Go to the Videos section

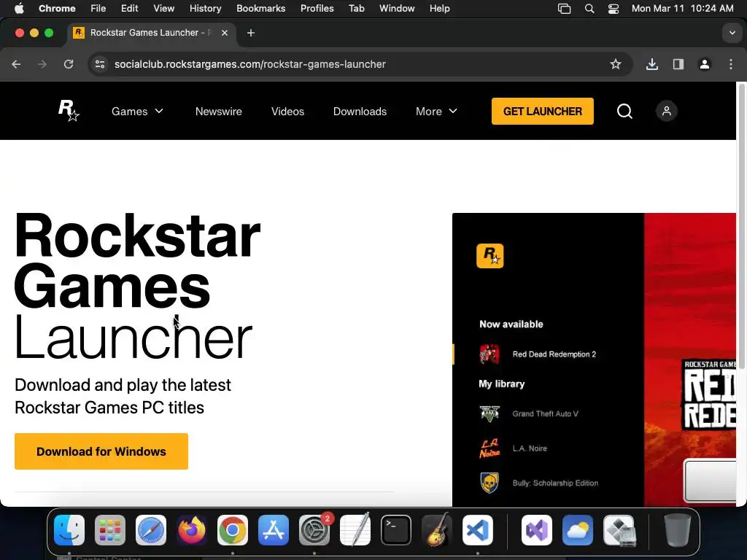point(287,112)
